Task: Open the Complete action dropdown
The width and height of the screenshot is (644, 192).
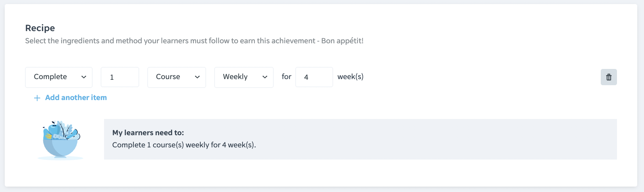Action: click(59, 77)
